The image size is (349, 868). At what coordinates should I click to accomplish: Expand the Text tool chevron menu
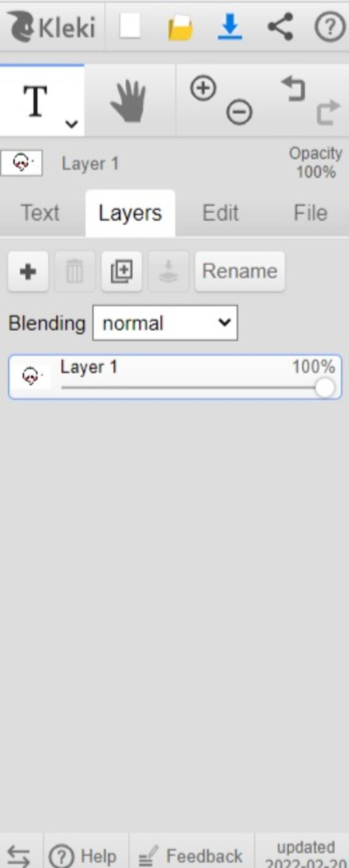point(72,124)
